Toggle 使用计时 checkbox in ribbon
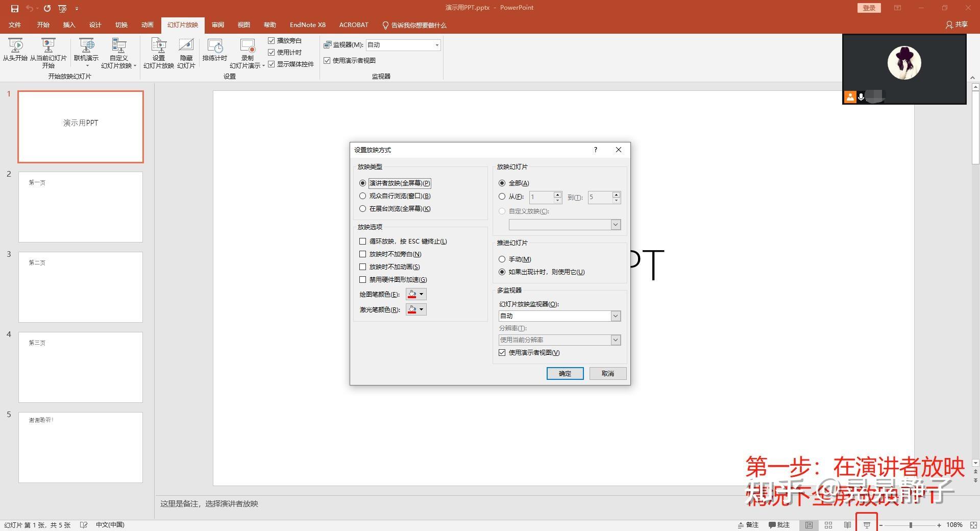 [272, 52]
